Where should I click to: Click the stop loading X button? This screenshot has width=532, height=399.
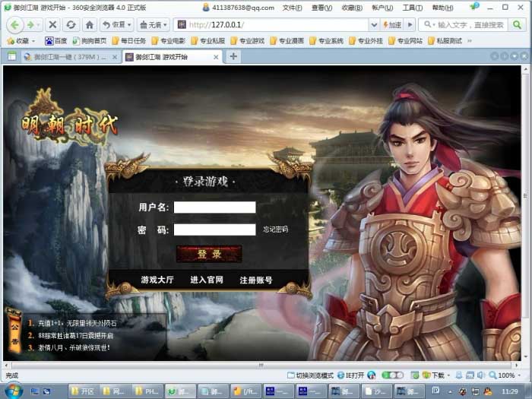click(52, 24)
